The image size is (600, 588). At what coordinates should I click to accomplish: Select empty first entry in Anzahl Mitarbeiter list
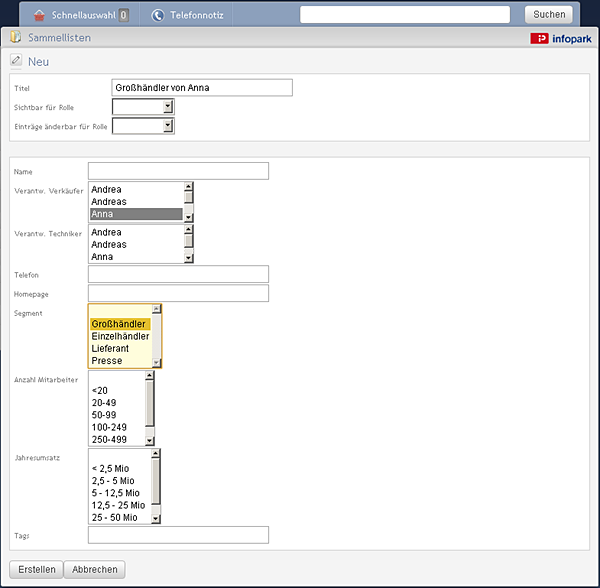point(117,378)
